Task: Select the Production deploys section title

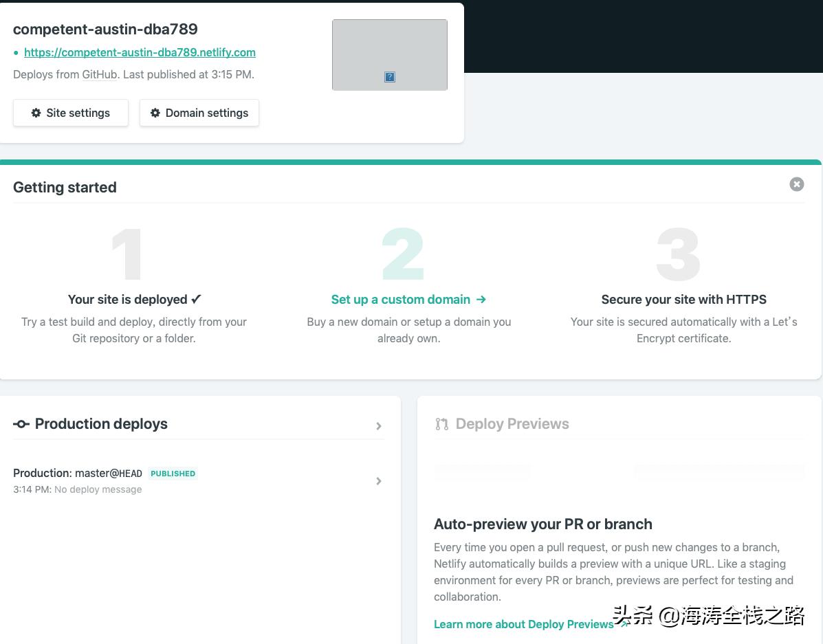Action: [x=101, y=424]
